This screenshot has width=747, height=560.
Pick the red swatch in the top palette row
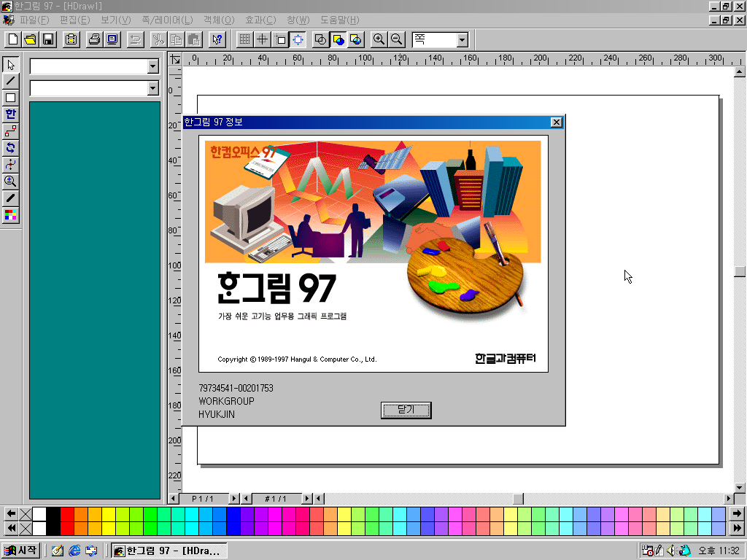[67, 514]
